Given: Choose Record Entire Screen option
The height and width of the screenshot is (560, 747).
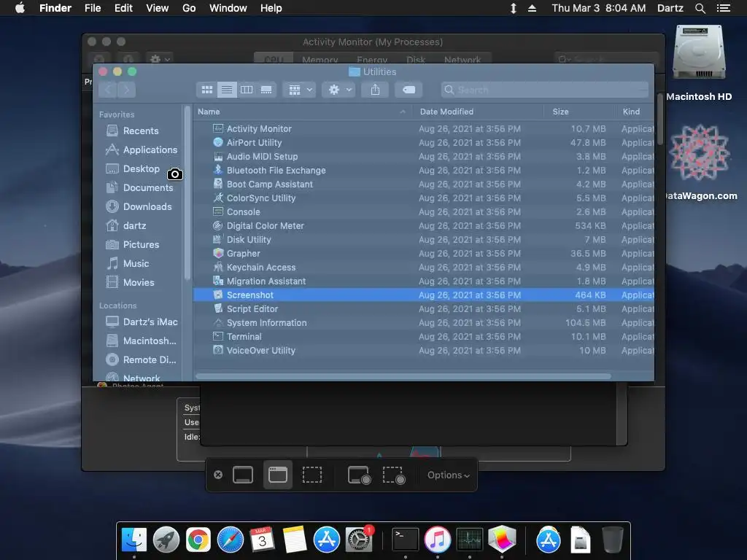Looking at the screenshot, I should click(359, 475).
